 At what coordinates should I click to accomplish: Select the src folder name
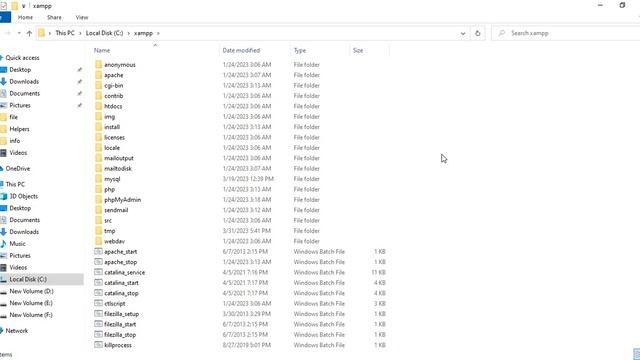coord(108,220)
